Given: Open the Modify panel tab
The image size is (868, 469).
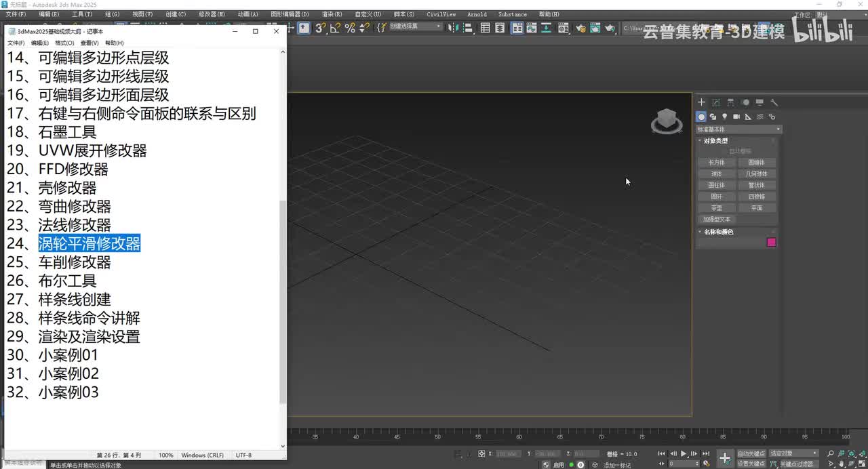Looking at the screenshot, I should point(716,102).
